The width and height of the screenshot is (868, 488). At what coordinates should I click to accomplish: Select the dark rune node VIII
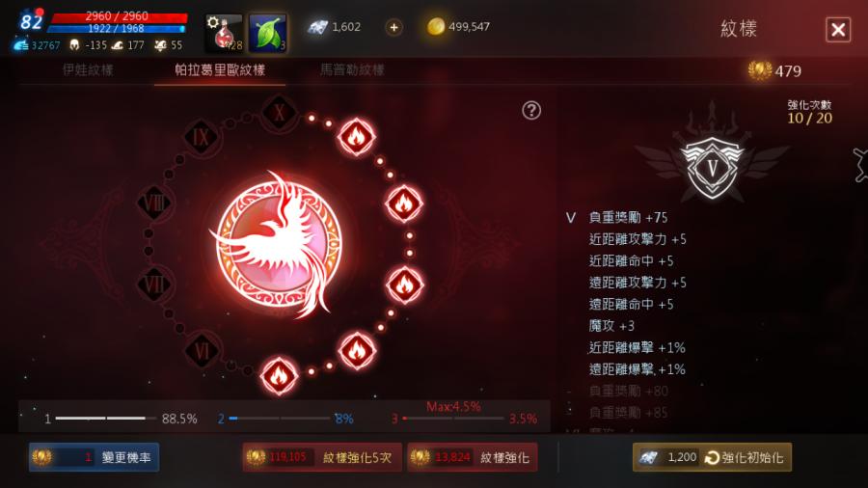click(x=154, y=203)
